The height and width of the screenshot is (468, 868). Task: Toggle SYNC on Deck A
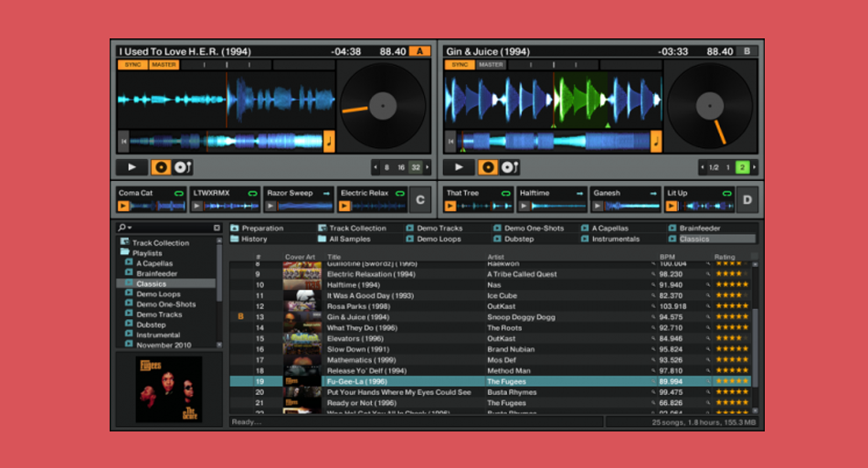[132, 65]
